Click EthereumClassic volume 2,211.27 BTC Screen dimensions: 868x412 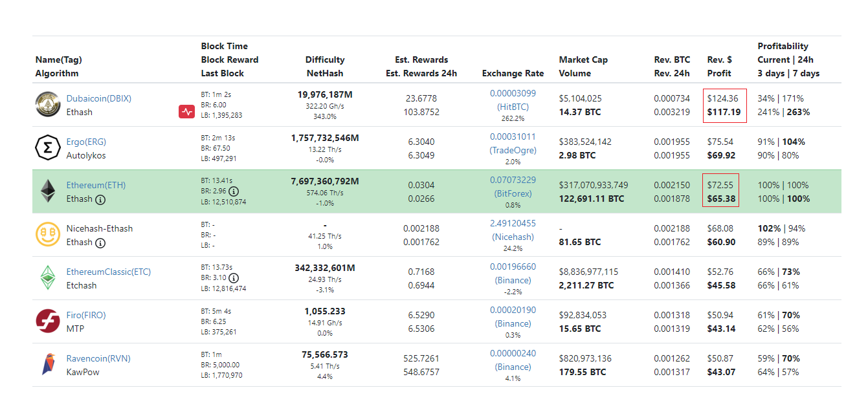click(x=586, y=285)
